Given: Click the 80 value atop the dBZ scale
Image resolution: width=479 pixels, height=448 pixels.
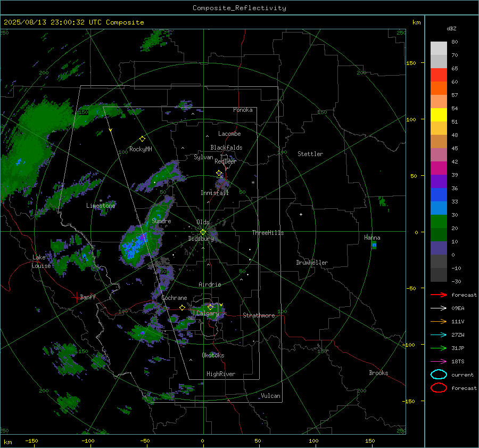Looking at the screenshot, I should [455, 42].
